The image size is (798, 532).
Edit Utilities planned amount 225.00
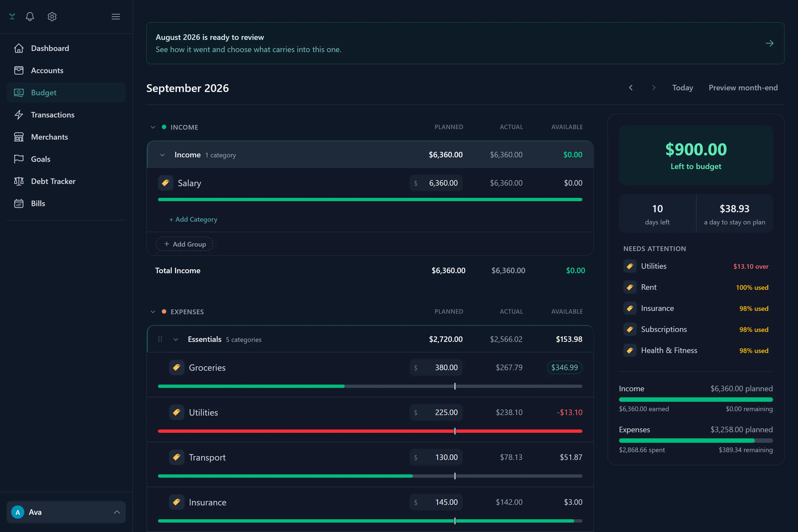[436, 412]
